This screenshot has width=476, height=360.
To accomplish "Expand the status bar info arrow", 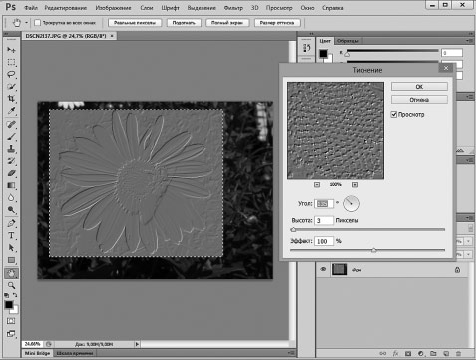I will pyautogui.click(x=137, y=344).
